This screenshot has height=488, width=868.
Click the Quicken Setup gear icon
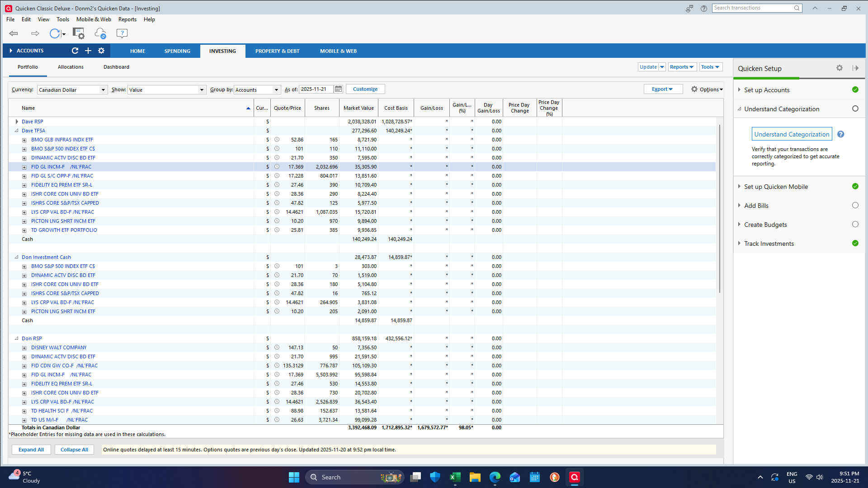pyautogui.click(x=840, y=68)
